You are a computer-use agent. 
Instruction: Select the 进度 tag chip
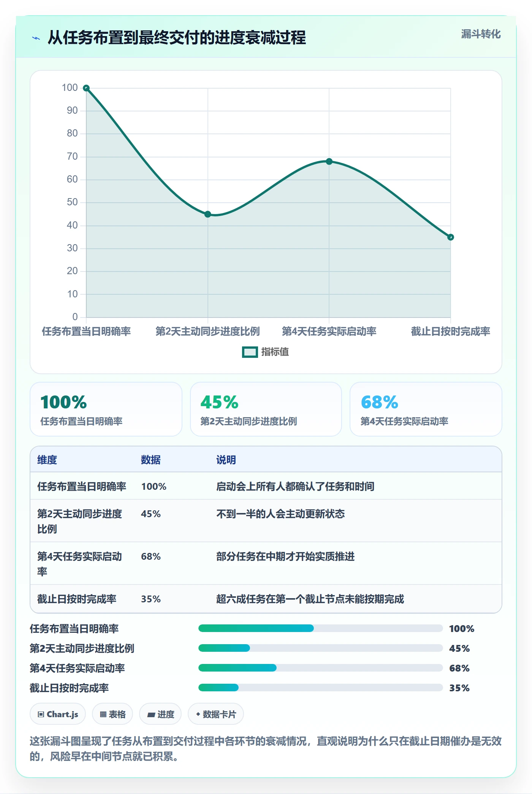tap(160, 714)
